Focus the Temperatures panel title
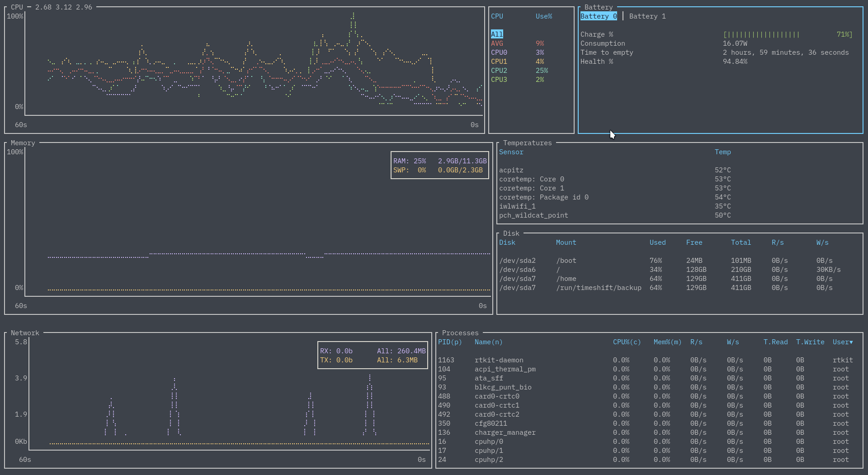 pyautogui.click(x=528, y=143)
